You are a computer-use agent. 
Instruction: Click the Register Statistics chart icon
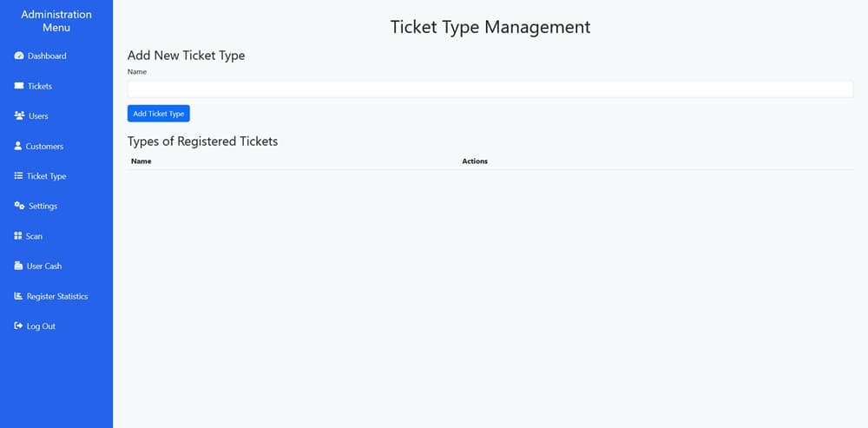19,296
